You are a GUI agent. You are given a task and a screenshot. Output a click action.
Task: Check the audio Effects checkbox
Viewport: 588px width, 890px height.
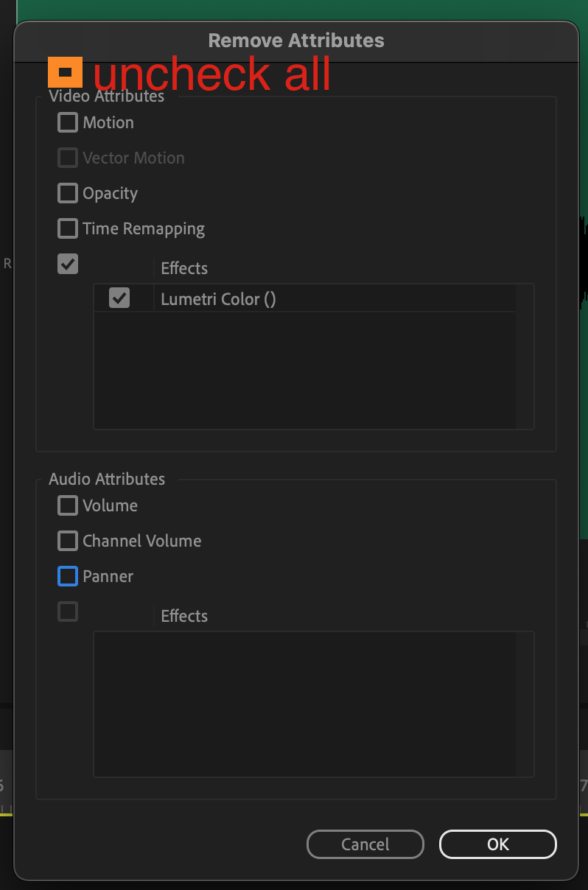(67, 612)
